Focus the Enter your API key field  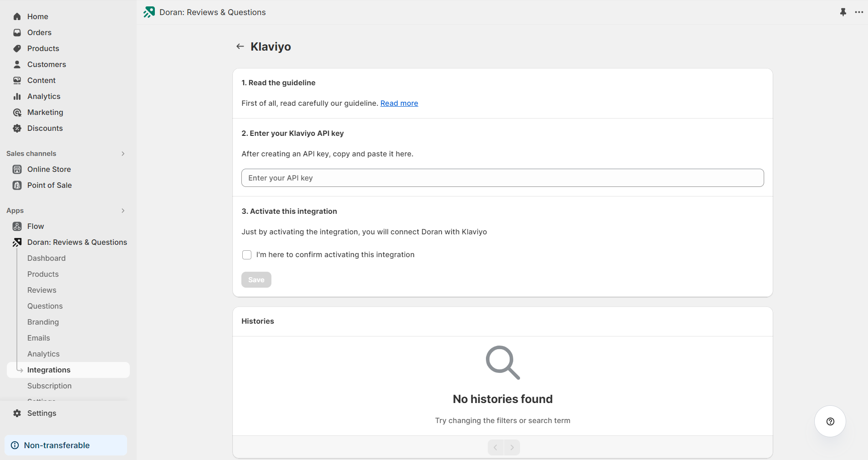click(502, 178)
